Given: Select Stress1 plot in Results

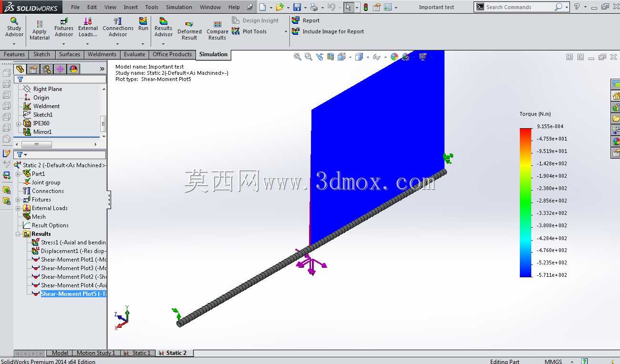Looking at the screenshot, I should point(69,243).
